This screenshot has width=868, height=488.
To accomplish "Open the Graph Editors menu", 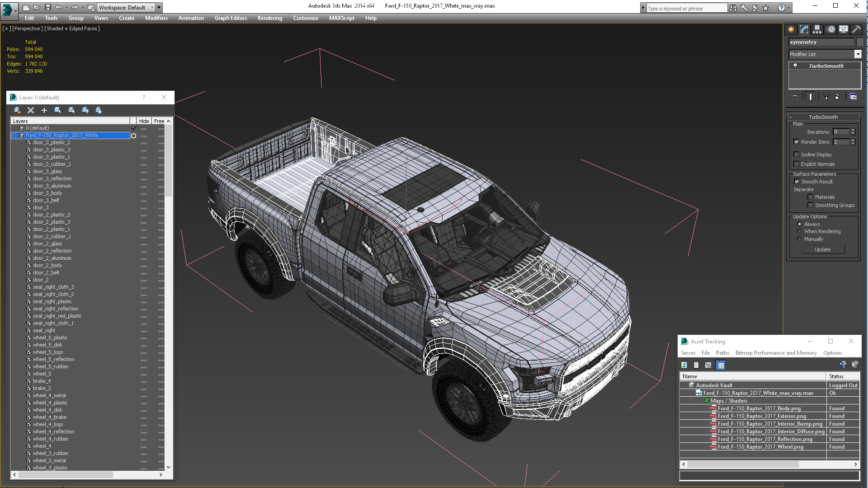I will point(231,18).
